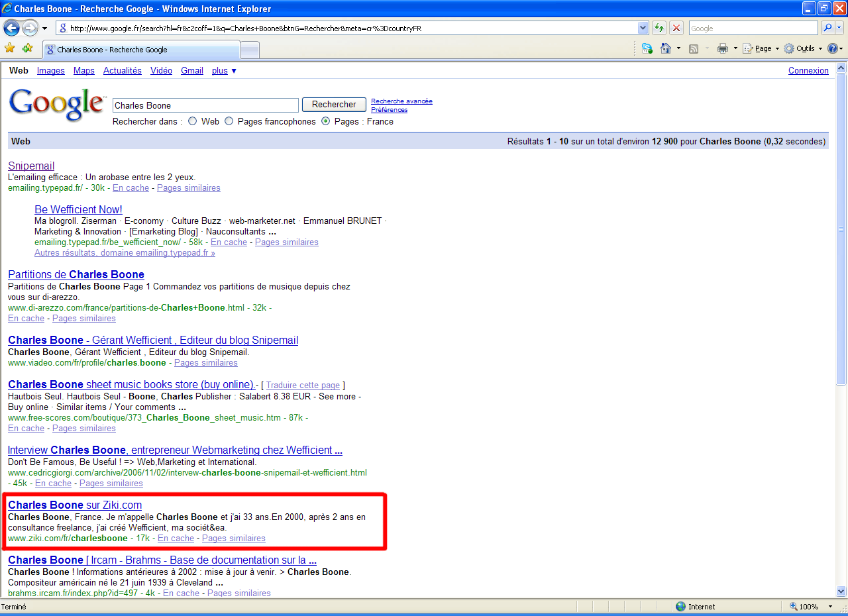Click the Internet Explorer title bar icon
Image resolution: width=848 pixels, height=616 pixels.
point(7,9)
